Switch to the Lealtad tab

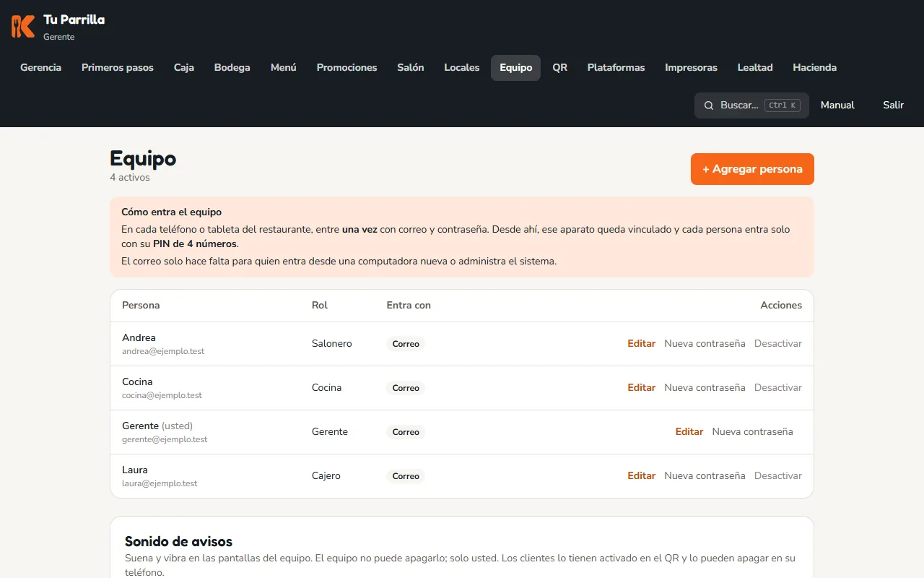tap(755, 68)
